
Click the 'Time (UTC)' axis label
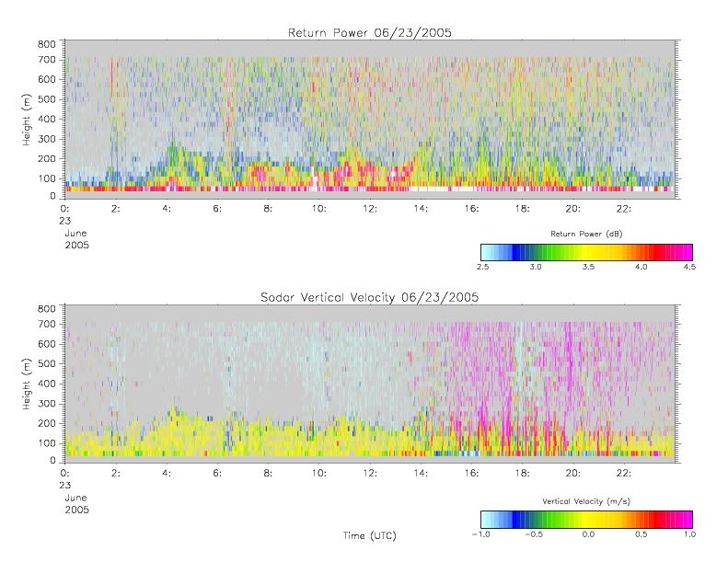pos(370,535)
